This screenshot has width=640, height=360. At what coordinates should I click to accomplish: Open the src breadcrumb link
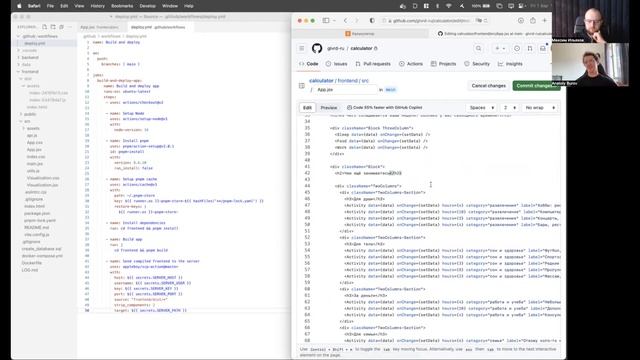pos(365,81)
